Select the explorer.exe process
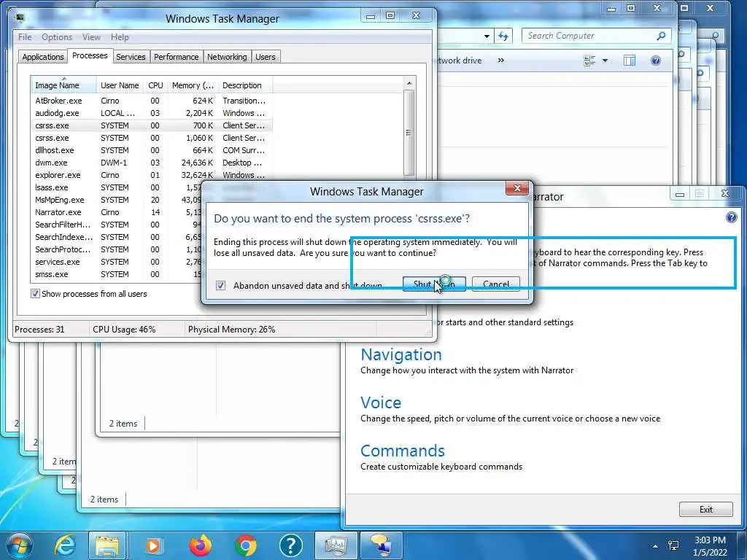The image size is (747, 560). 152,175
